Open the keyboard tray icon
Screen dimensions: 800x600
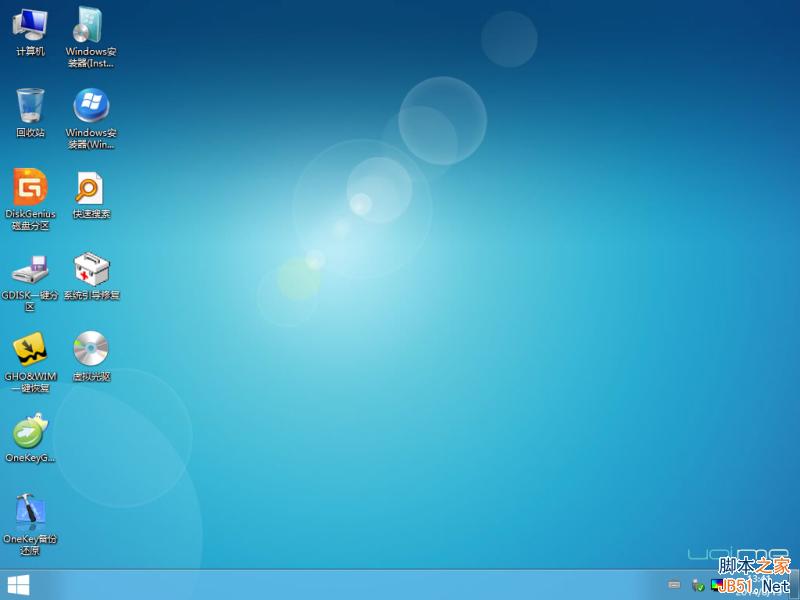pos(674,585)
